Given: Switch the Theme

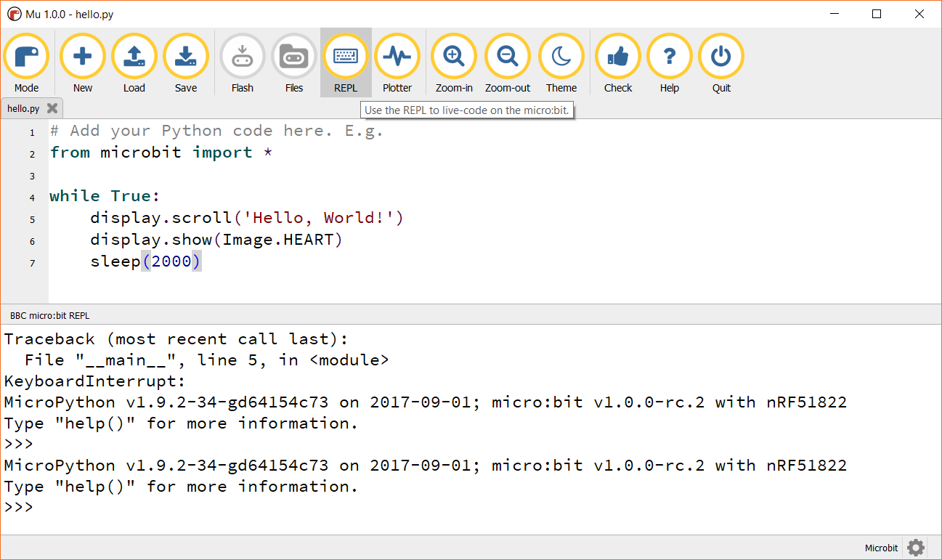Looking at the screenshot, I should coord(561,63).
